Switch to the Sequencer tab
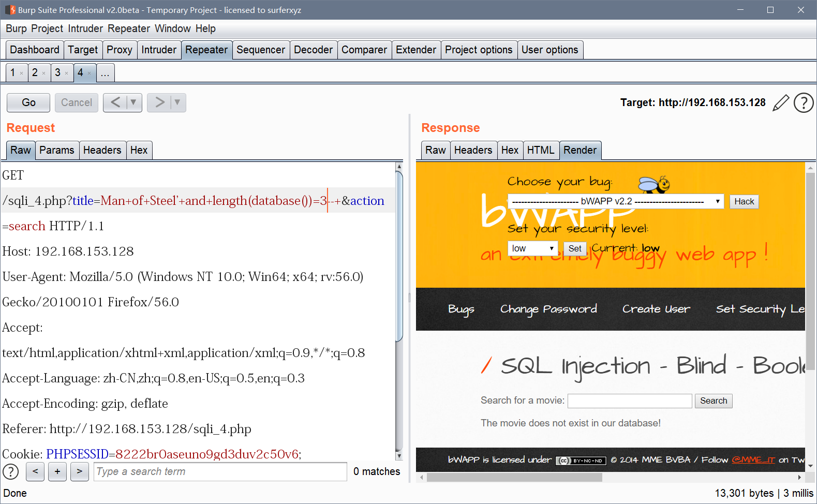Image resolution: width=817 pixels, height=504 pixels. pos(261,50)
